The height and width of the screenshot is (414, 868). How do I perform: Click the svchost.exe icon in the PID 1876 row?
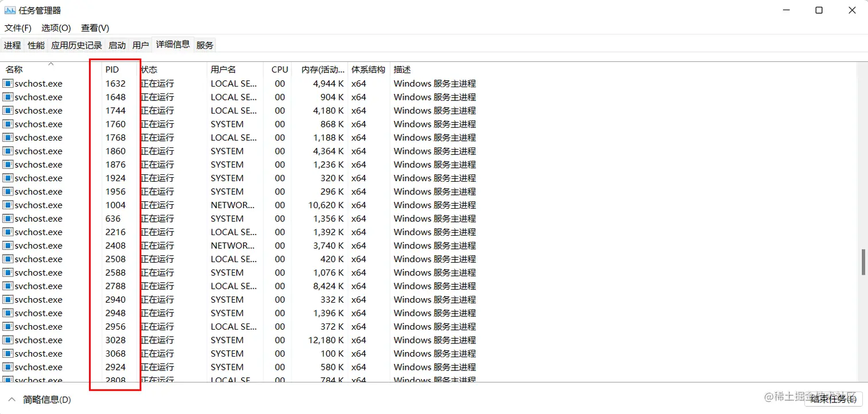coord(8,165)
